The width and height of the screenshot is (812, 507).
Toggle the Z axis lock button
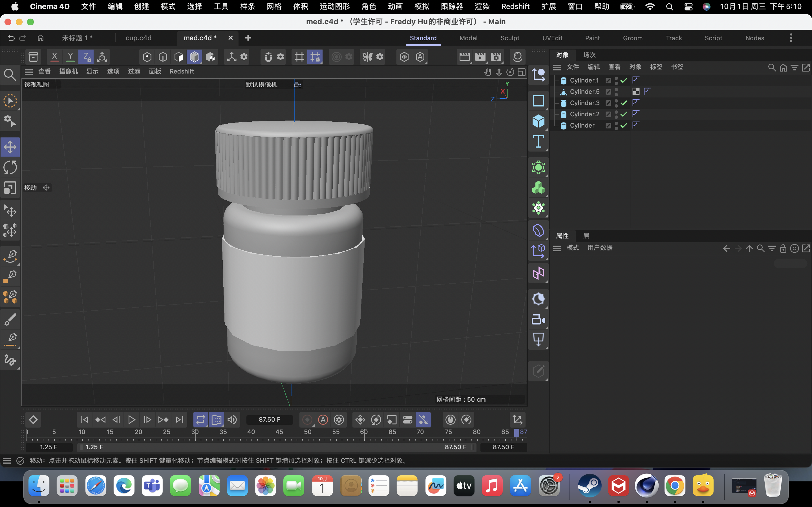coord(86,57)
